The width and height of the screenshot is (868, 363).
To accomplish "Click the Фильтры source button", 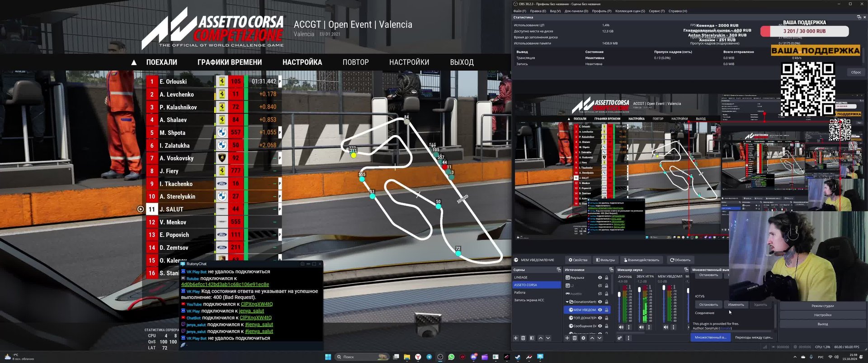I will [x=605, y=260].
